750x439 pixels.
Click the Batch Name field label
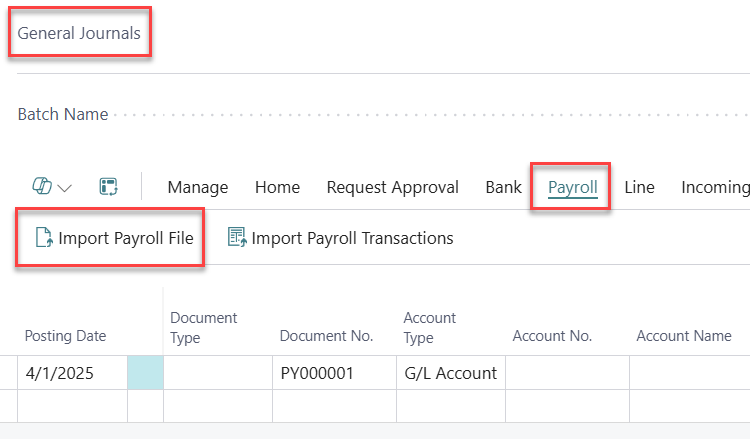(63, 114)
